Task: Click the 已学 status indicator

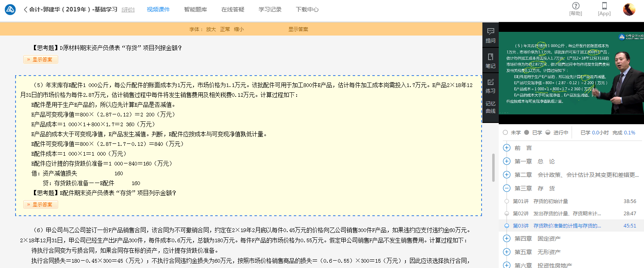Action: [533, 133]
